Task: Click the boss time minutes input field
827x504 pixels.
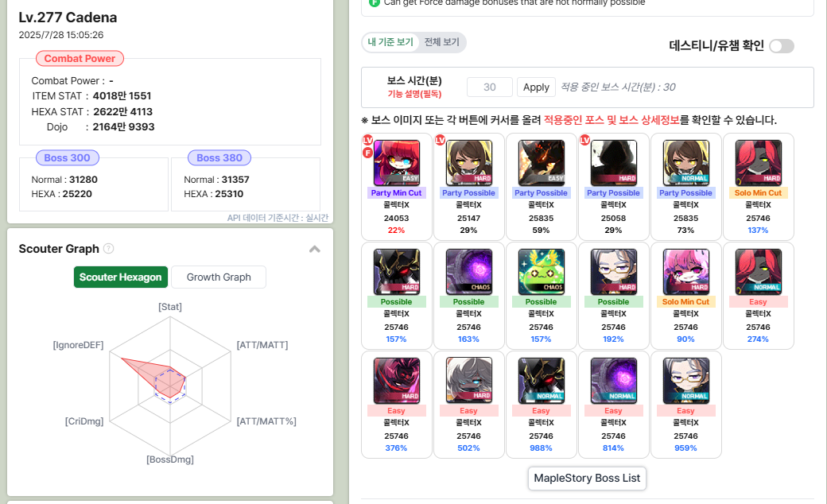Action: coord(490,87)
